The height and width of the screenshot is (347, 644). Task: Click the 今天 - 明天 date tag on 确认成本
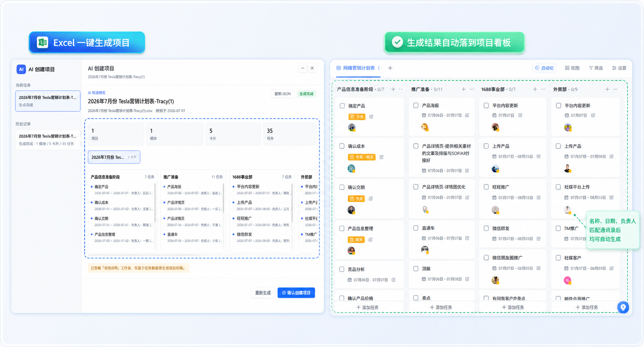362,157
